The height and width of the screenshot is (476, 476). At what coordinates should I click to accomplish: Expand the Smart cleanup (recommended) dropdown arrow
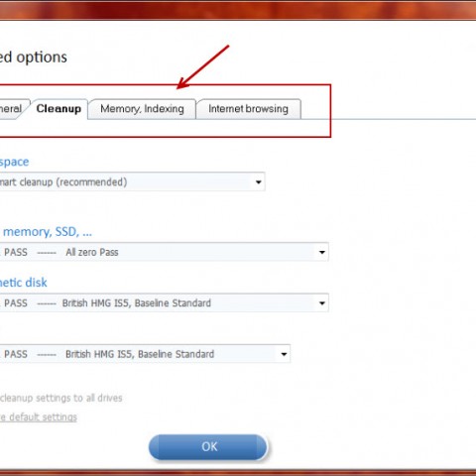coord(258,181)
